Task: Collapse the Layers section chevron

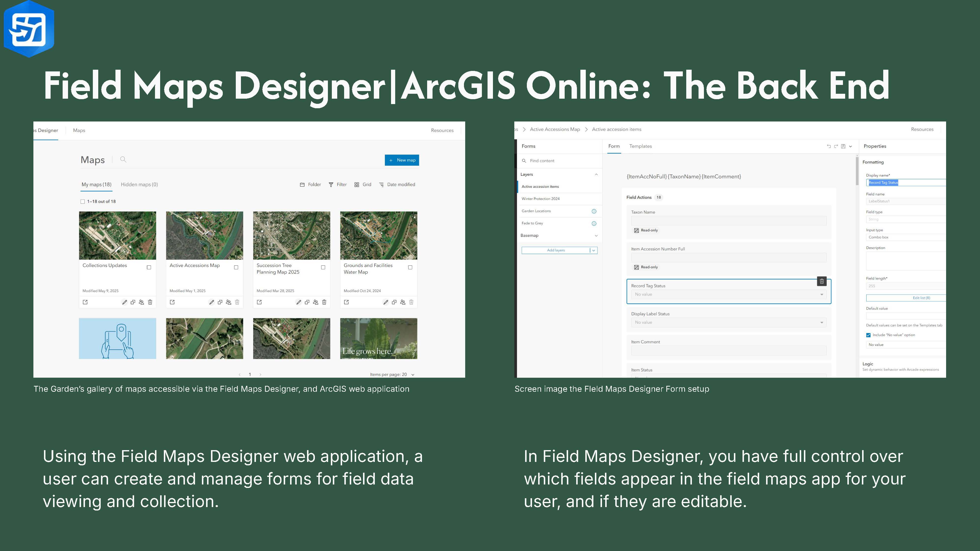Action: [596, 175]
